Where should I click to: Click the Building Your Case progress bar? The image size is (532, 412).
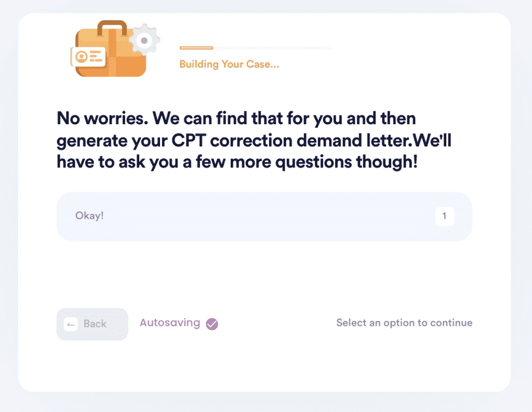[x=255, y=48]
